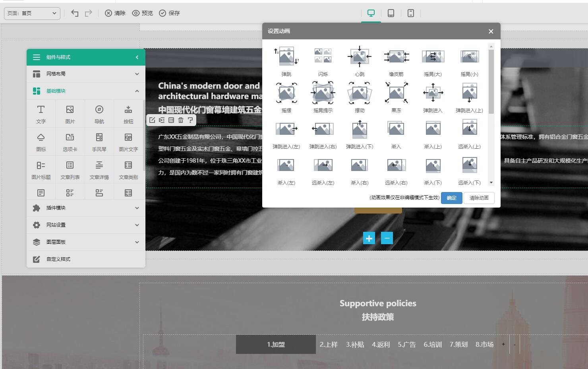Switch to tablet view mode
The width and height of the screenshot is (588, 369).
coord(391,13)
